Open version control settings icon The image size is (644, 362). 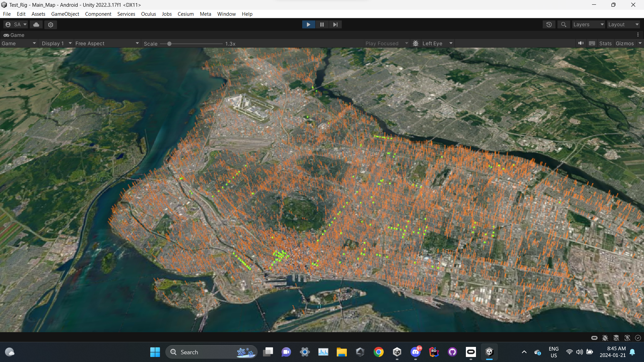click(x=51, y=24)
